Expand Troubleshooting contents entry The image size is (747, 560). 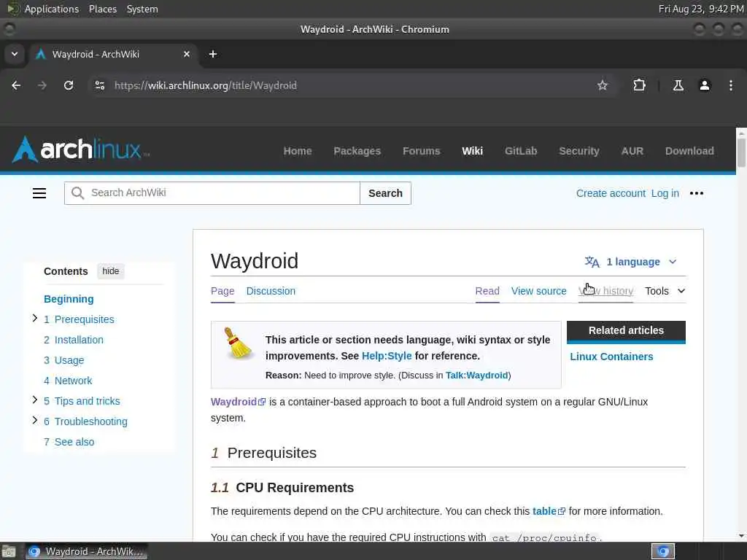tap(35, 420)
